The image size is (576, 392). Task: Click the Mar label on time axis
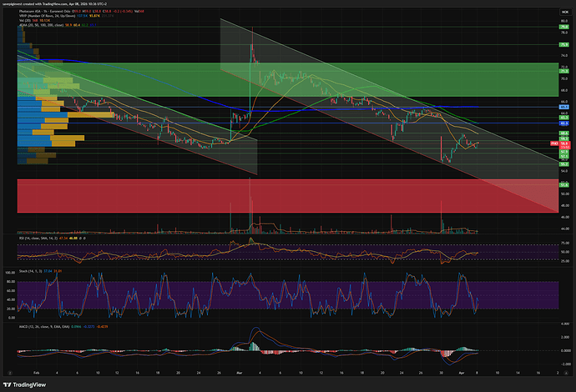240,373
